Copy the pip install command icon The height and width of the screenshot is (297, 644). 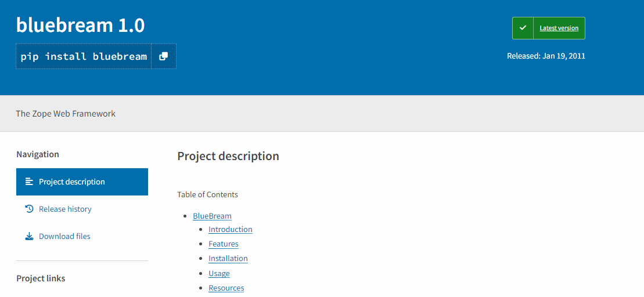click(x=164, y=56)
